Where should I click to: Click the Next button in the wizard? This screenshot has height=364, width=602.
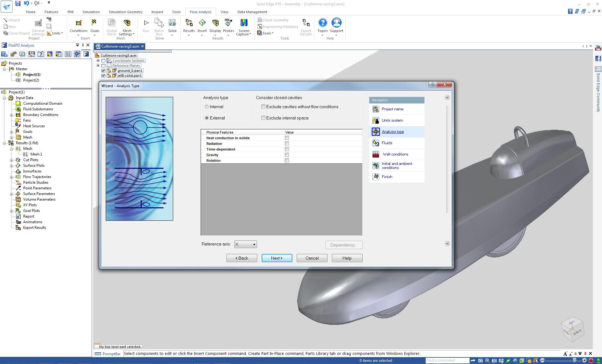coord(277,258)
